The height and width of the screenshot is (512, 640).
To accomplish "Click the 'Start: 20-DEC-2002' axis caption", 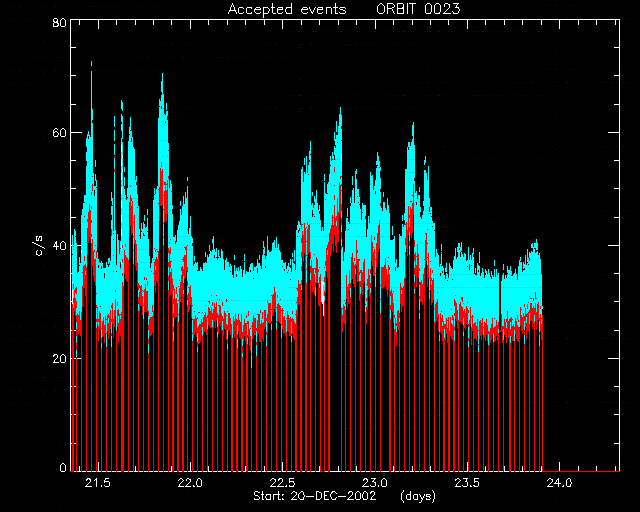I will [x=314, y=496].
